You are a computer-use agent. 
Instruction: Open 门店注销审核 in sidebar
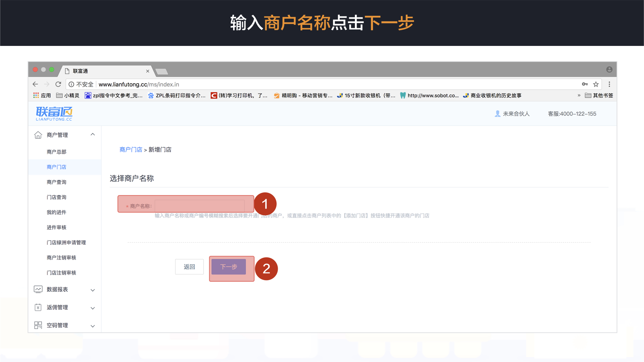(61, 273)
